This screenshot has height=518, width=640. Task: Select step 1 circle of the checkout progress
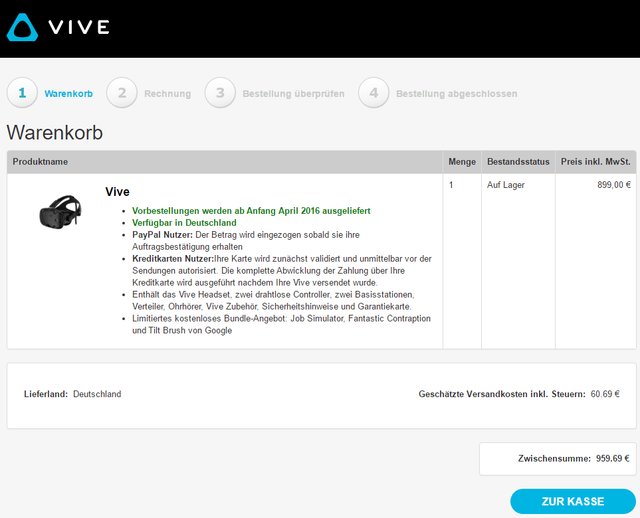point(22,93)
